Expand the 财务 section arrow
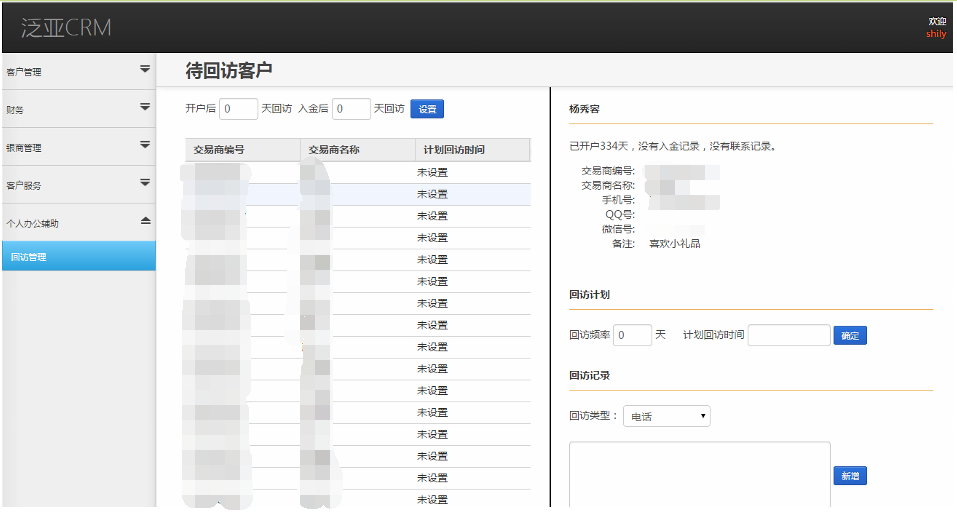The image size is (957, 517). [144, 107]
